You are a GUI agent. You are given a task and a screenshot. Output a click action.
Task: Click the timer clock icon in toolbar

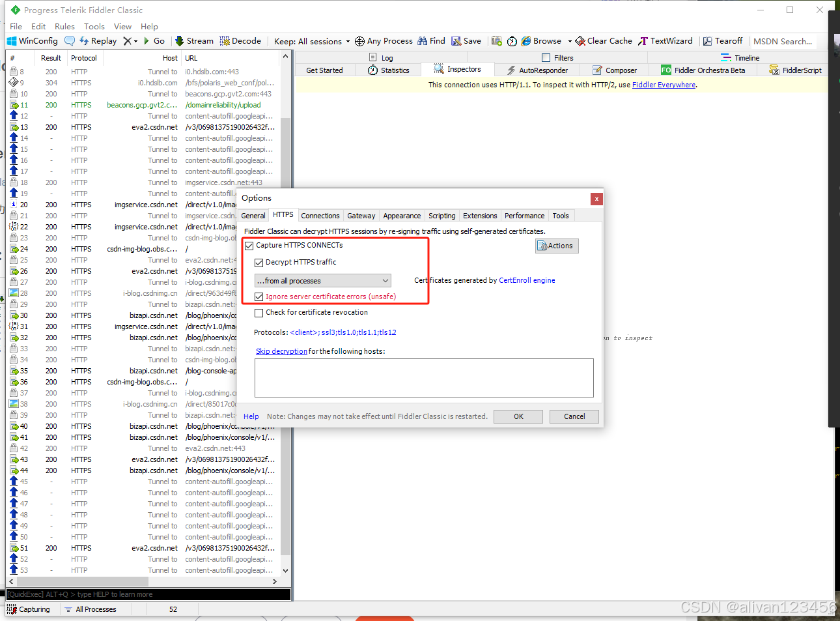click(512, 41)
